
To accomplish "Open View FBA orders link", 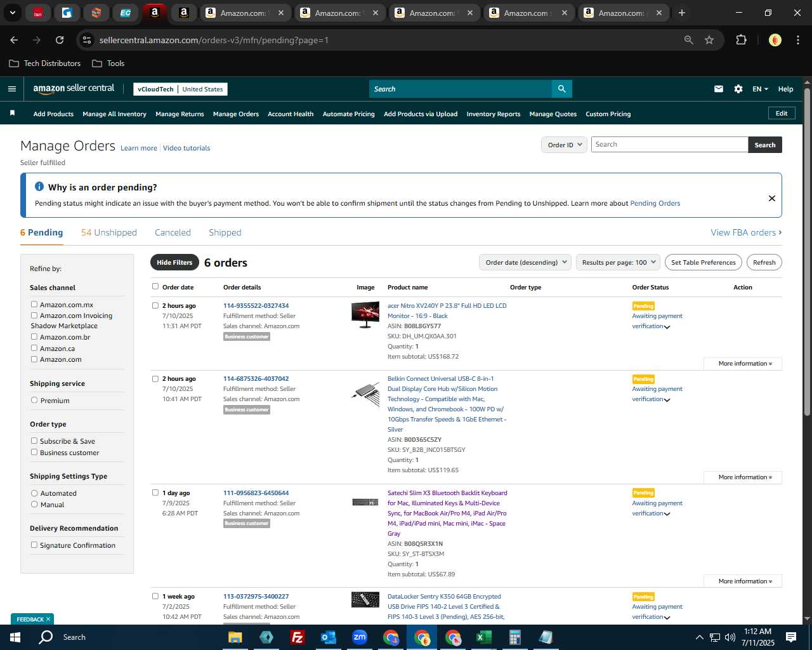I will tap(746, 233).
